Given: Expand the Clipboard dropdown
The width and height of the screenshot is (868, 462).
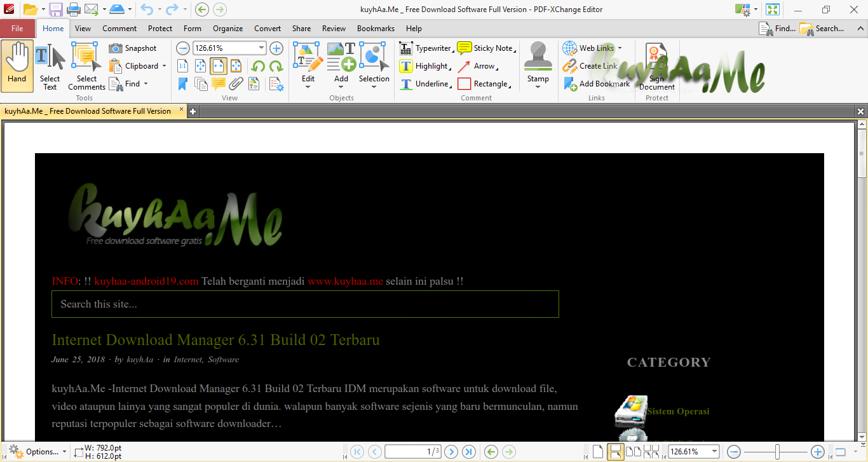Looking at the screenshot, I should [x=164, y=66].
